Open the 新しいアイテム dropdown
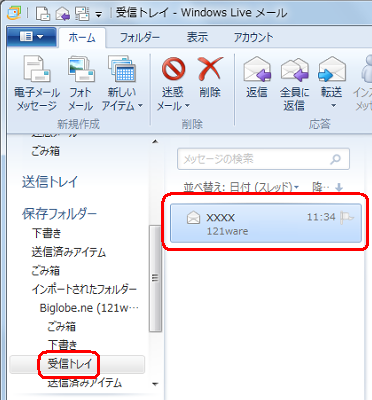Screen dimensions: 372x400 122,84
